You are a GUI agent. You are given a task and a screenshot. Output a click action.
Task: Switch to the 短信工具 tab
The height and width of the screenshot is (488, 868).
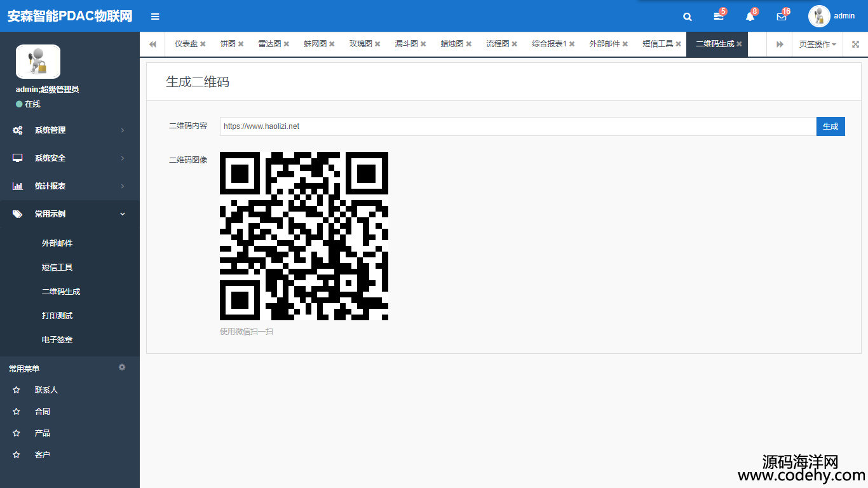pos(658,44)
